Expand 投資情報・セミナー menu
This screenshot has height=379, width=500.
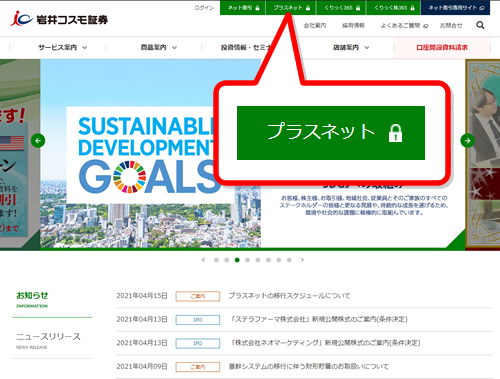coord(245,48)
